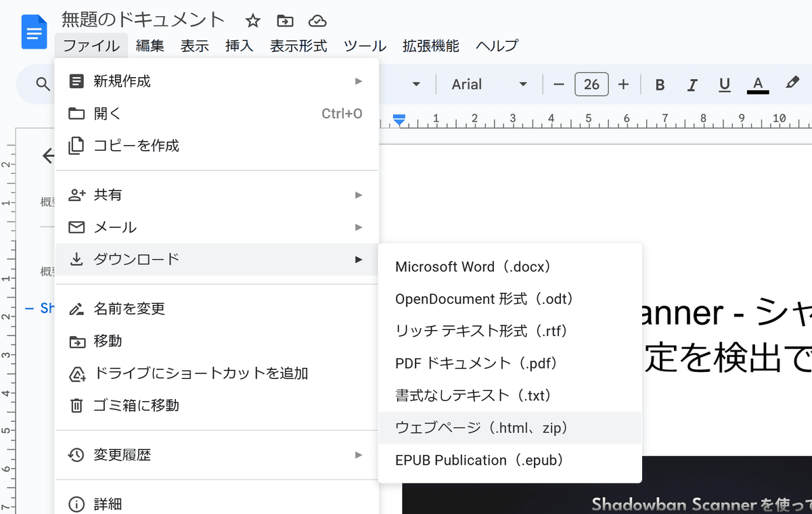Choose ゴミ箱に移動

pyautogui.click(x=217, y=405)
